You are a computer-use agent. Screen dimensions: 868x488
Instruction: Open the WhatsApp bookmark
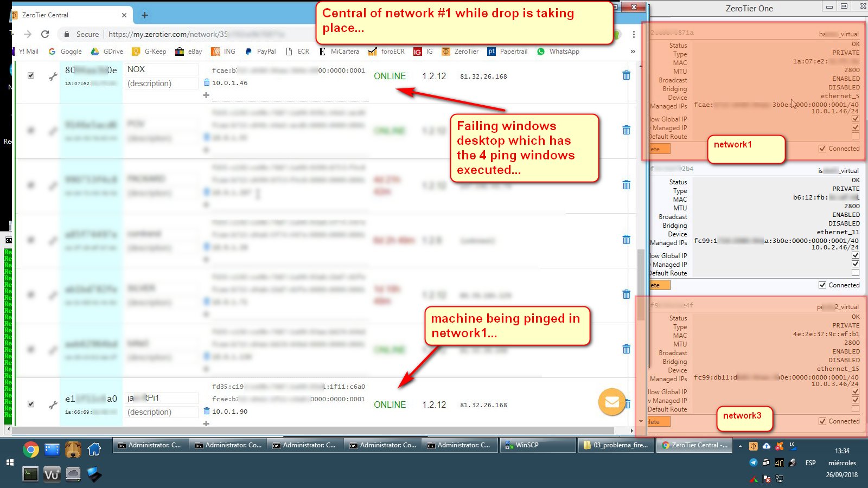coord(558,52)
